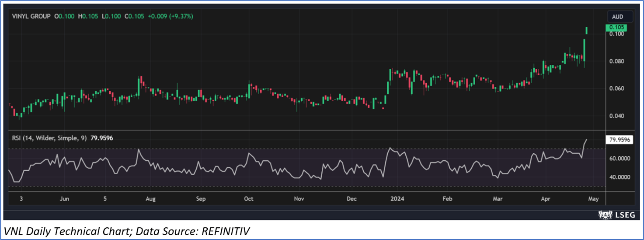The width and height of the screenshot is (644, 240).
Task: Click the Jun date on time axis
Action: pyautogui.click(x=64, y=199)
